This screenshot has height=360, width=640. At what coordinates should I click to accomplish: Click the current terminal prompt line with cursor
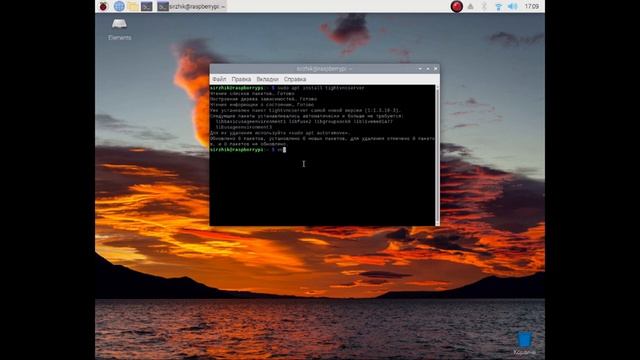[248, 150]
